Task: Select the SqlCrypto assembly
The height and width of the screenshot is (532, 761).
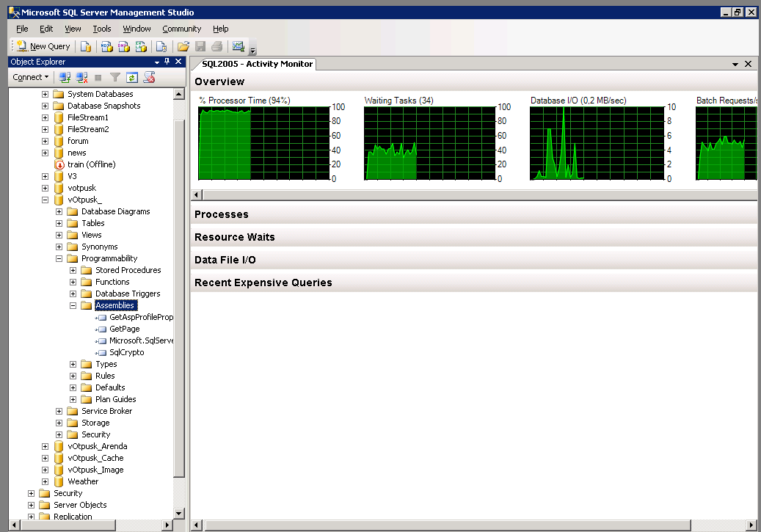Action: 127,352
